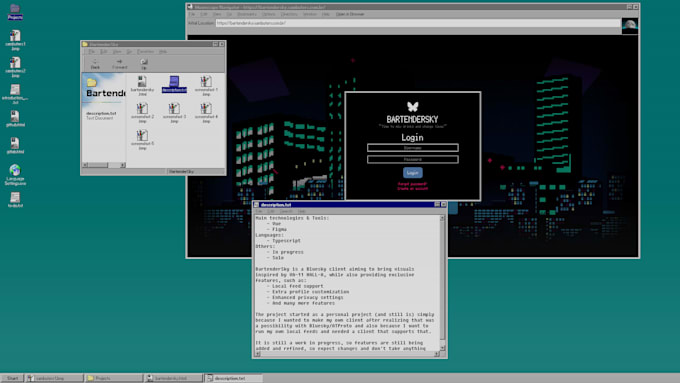Select the screenshot 1 bmp file
This screenshot has width=680, height=383.
click(x=206, y=85)
